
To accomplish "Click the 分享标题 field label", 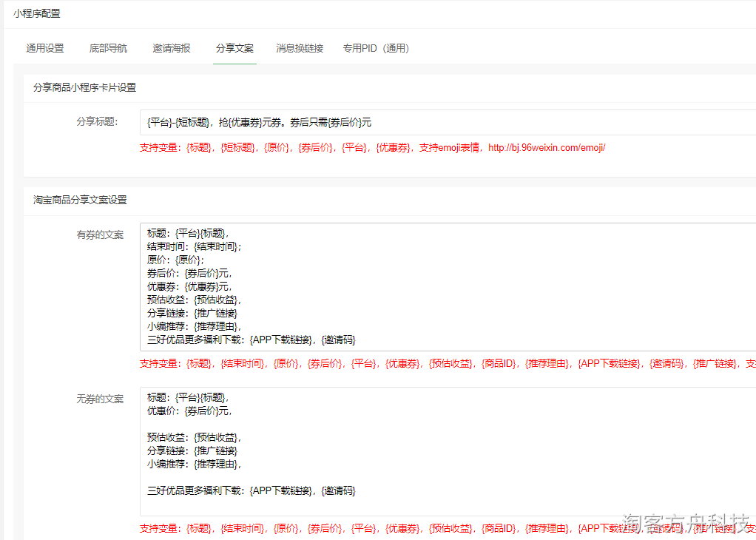I will point(97,121).
